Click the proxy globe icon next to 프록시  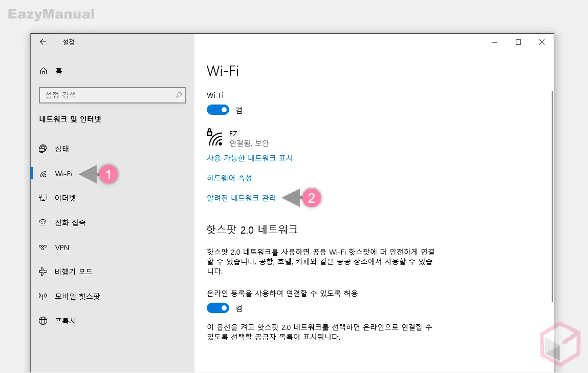(x=43, y=321)
